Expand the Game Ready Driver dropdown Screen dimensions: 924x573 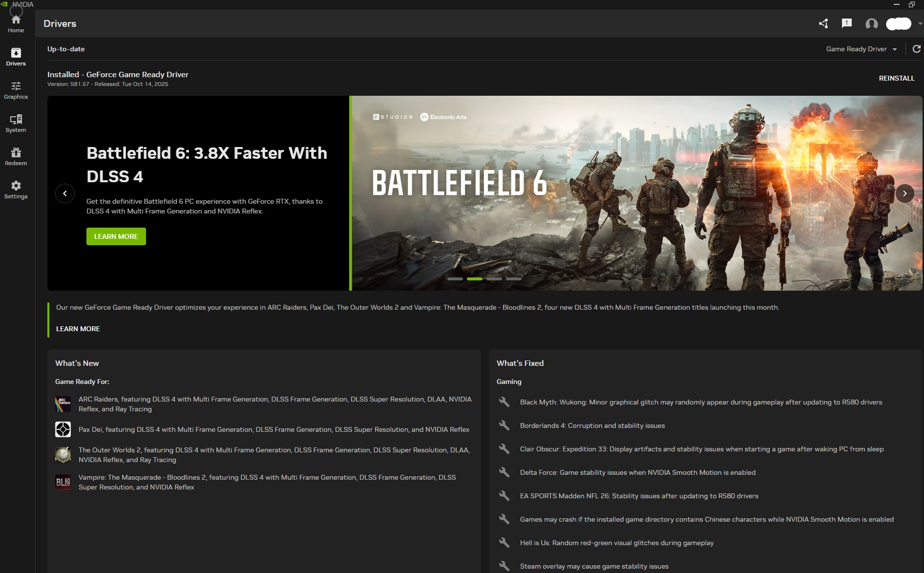point(861,49)
